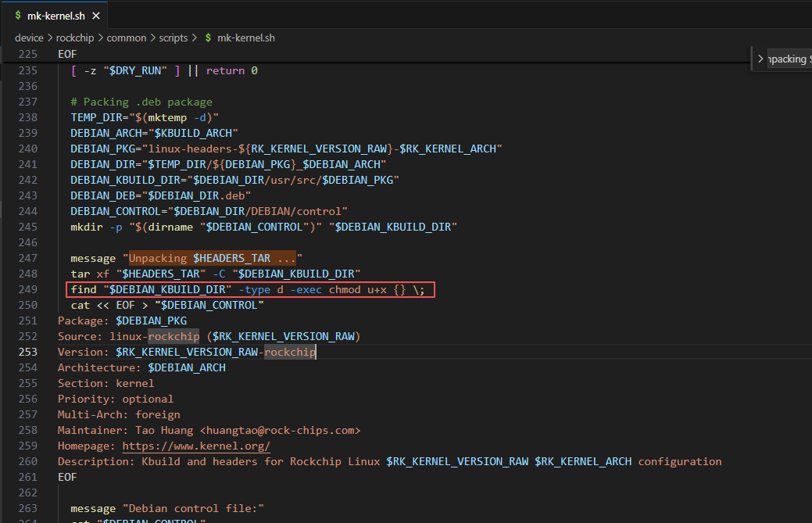
Task: Open the 'scripts' breadcrumb segment
Action: tap(173, 38)
